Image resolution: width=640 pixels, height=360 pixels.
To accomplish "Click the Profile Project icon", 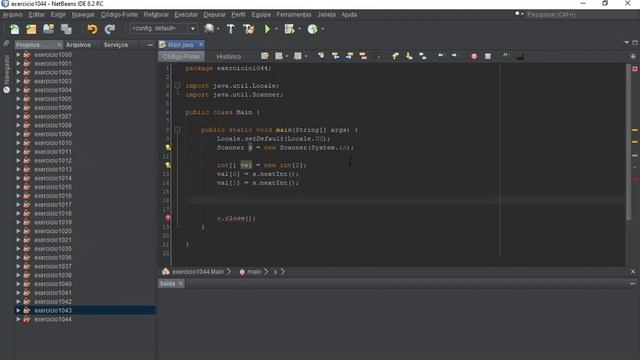I will point(312,29).
